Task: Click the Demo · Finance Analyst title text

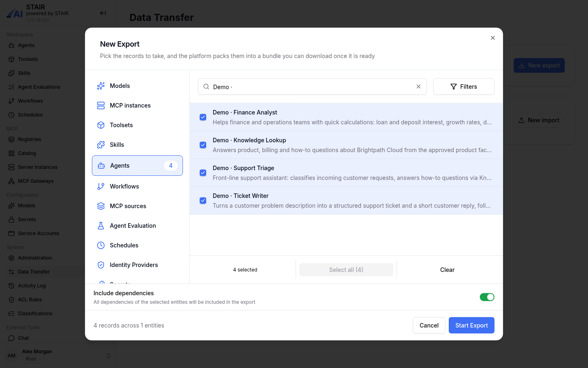Action: [245, 112]
